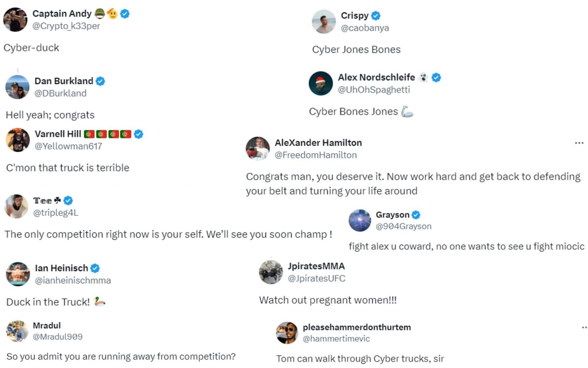Image resolution: width=588 pixels, height=368 pixels.
Task: Click Crispy's verified checkmark icon
Action: [375, 15]
